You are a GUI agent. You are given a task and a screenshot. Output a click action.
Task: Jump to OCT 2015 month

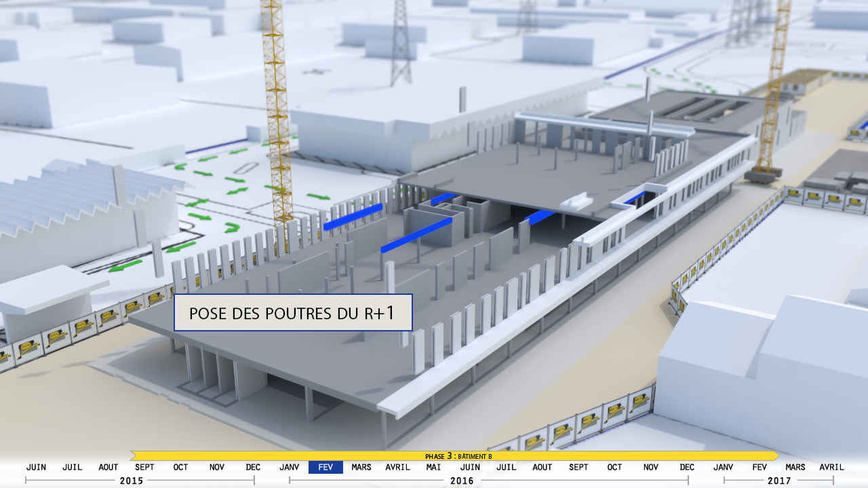coord(180,467)
